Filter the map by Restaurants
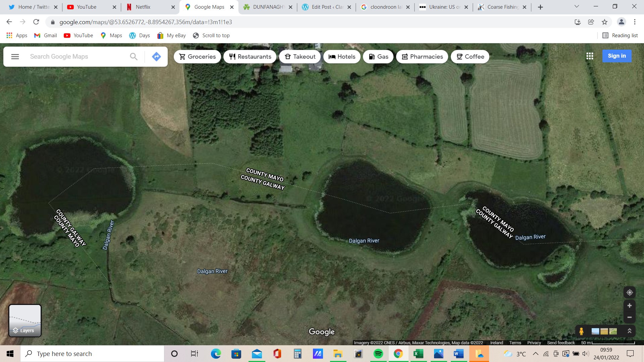The width and height of the screenshot is (644, 362). click(x=250, y=57)
